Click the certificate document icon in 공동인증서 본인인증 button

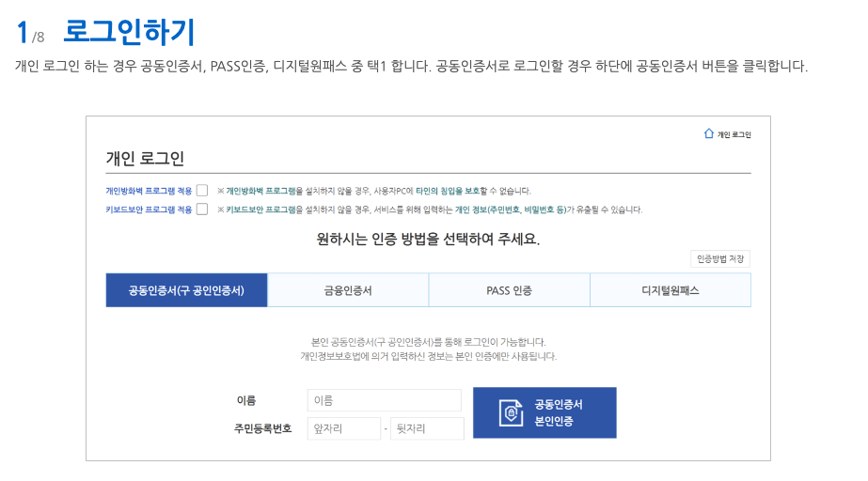pyautogui.click(x=511, y=412)
